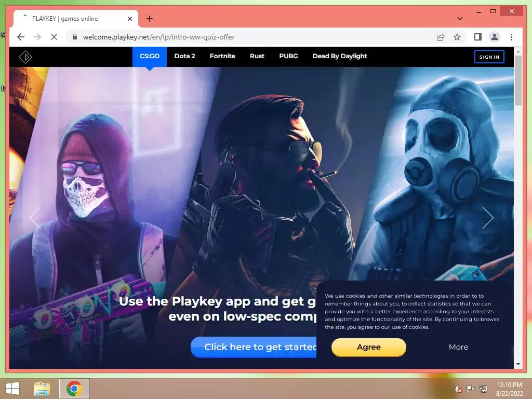Image resolution: width=532 pixels, height=399 pixels.
Task: Click scrollbar down arrow
Action: coord(518,364)
